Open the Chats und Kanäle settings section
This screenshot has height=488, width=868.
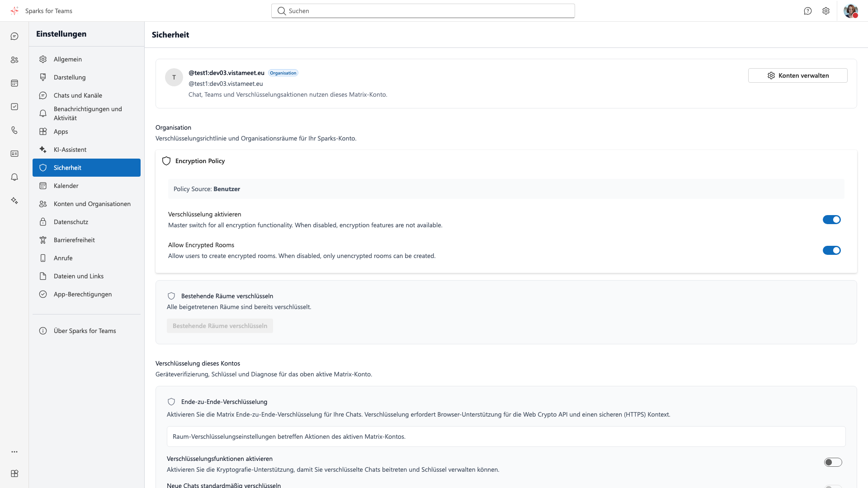(86, 95)
